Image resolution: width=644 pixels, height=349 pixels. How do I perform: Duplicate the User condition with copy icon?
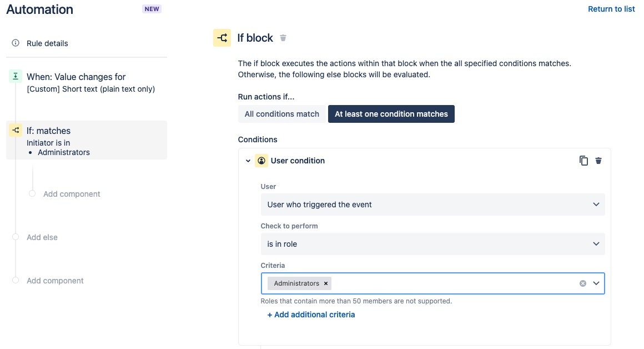tap(583, 161)
